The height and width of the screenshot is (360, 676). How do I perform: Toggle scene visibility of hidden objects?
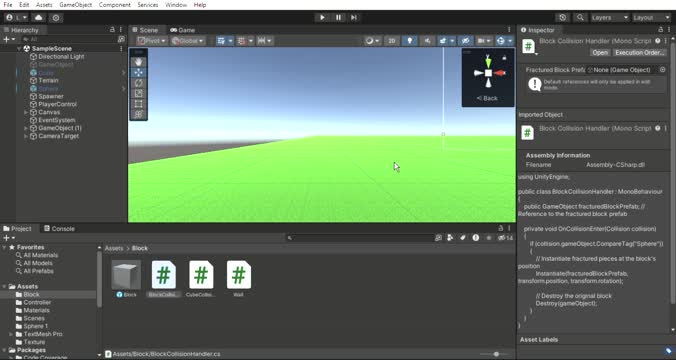(465, 41)
